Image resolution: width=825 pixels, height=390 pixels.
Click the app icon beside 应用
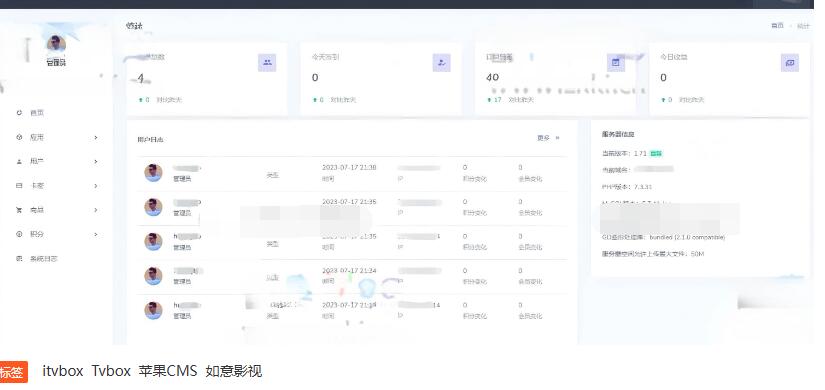click(19, 137)
